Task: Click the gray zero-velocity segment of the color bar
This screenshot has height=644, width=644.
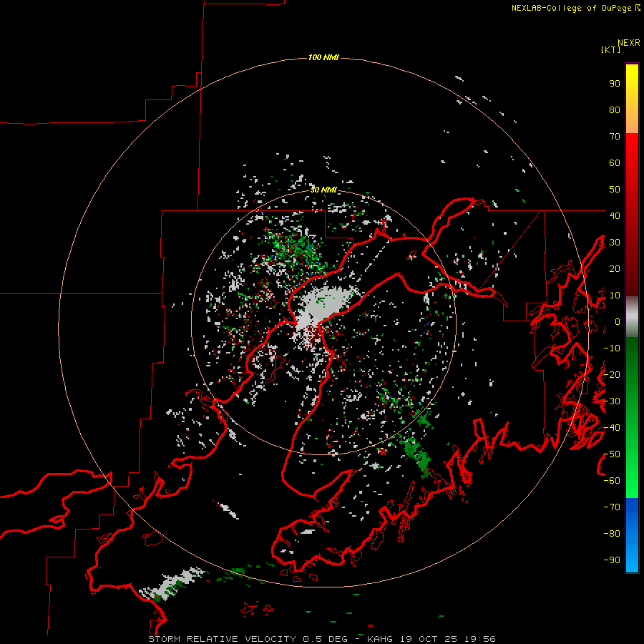Action: [x=632, y=317]
